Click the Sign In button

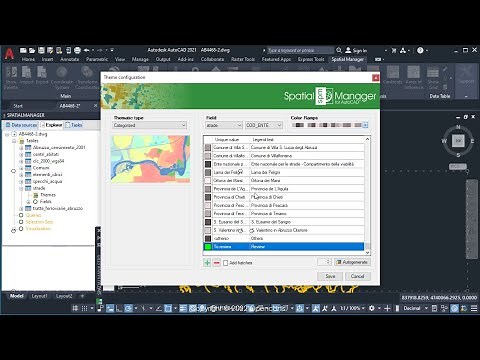356,50
